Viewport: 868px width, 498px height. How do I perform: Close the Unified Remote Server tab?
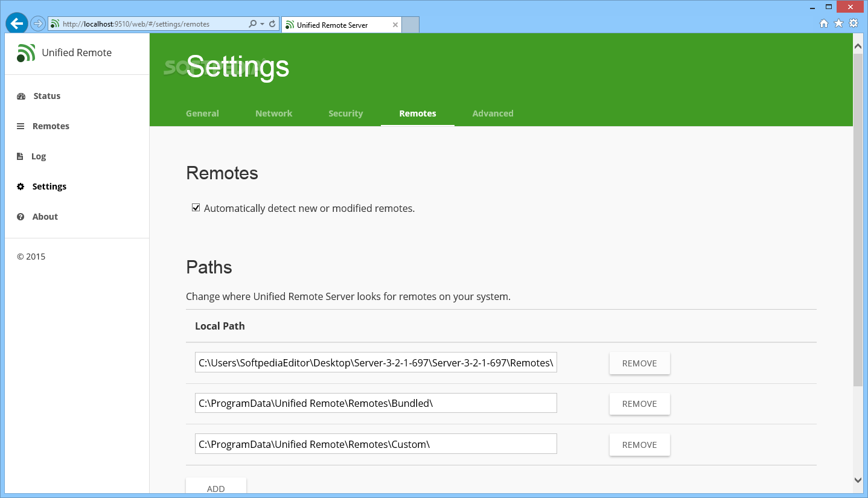395,25
